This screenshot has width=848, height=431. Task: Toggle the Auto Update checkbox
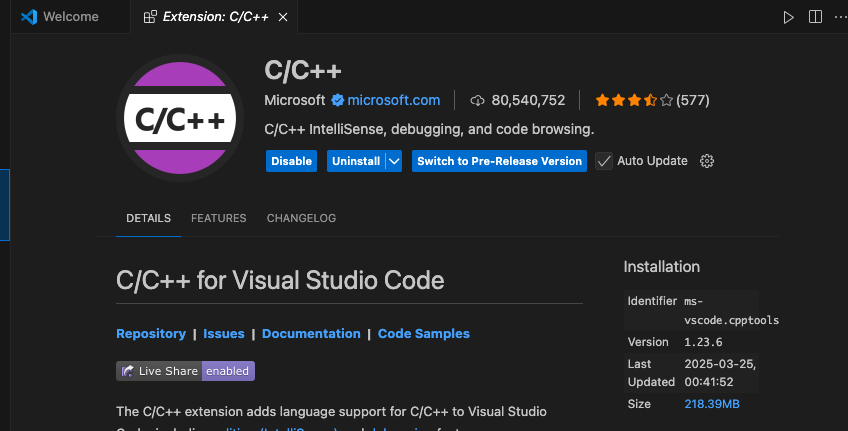pyautogui.click(x=604, y=161)
